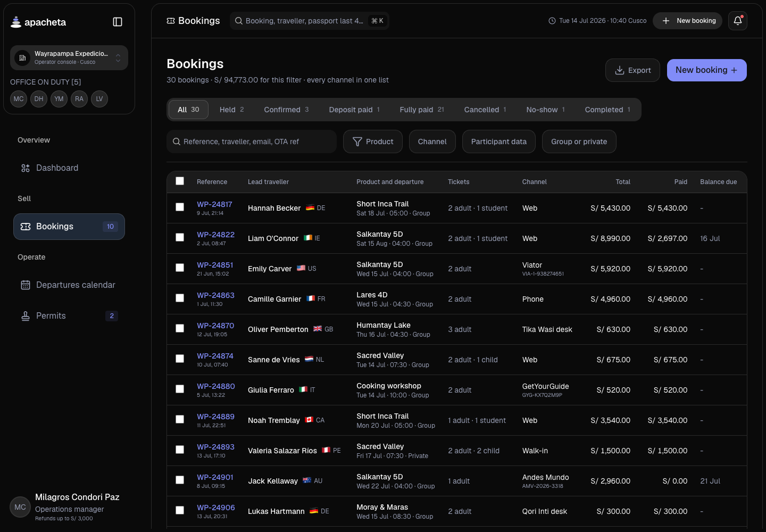766x532 pixels.
Task: Switch to the Confirmed tab
Action: point(286,110)
